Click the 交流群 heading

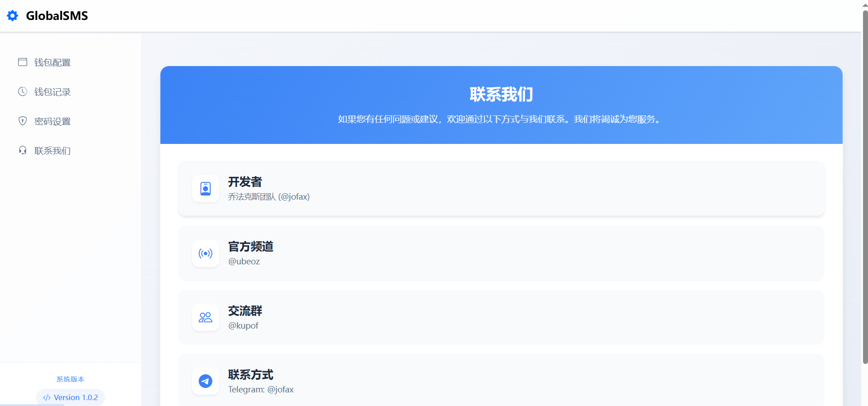pos(245,311)
